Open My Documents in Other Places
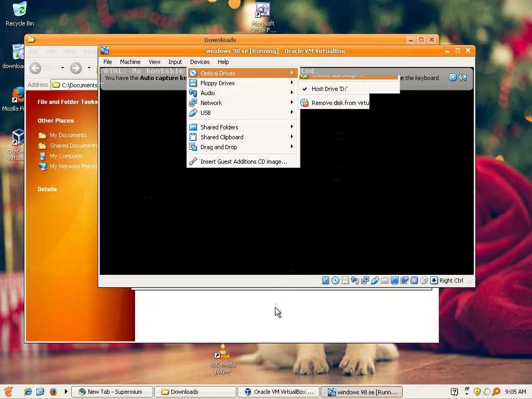 click(x=68, y=135)
